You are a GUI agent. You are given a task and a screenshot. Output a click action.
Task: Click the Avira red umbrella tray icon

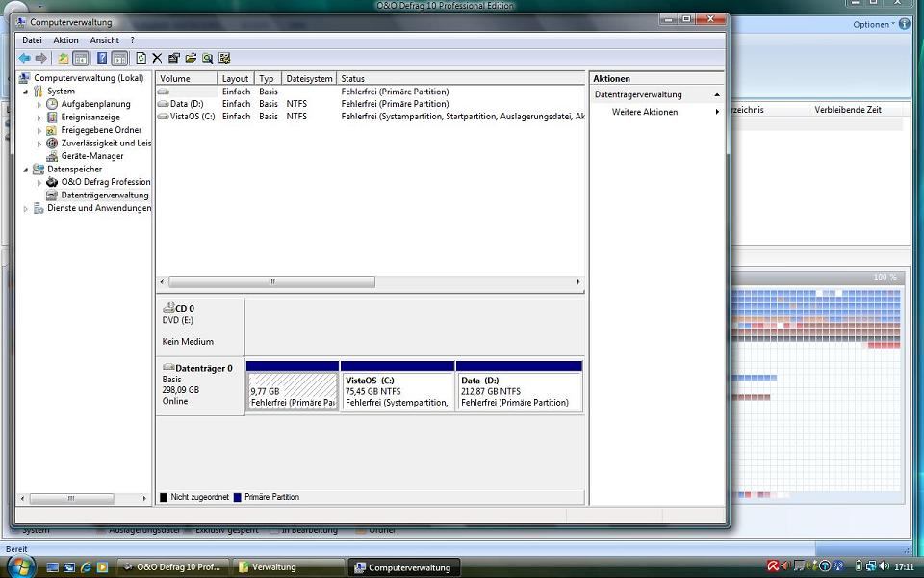773,566
